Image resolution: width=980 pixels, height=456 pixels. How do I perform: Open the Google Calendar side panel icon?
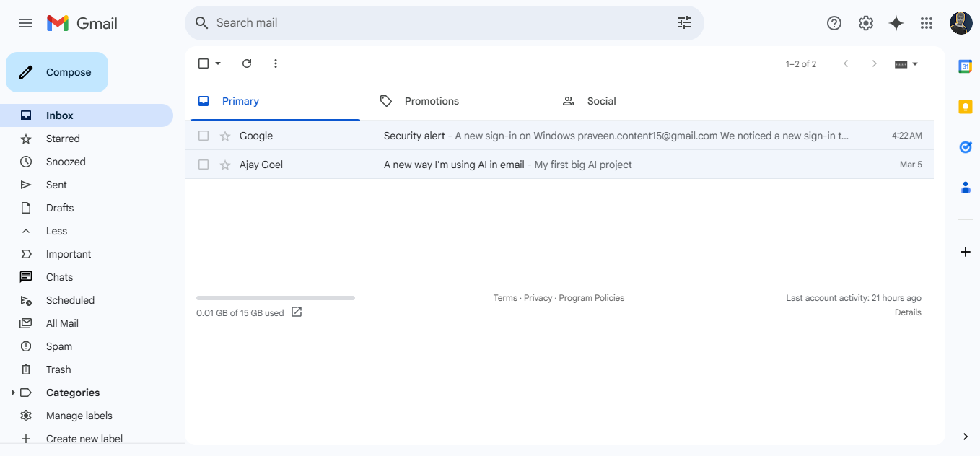coord(965,66)
